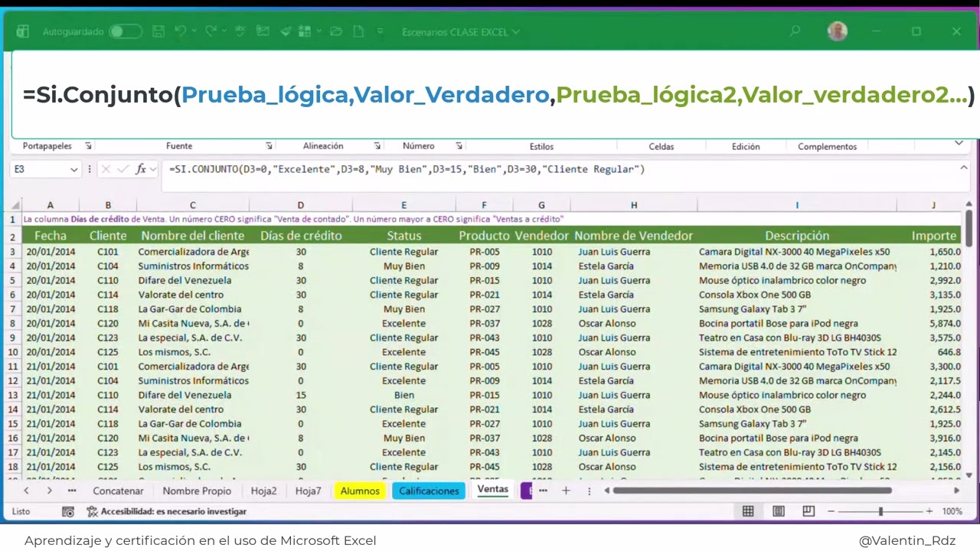The height and width of the screenshot is (551, 980).
Task: Click the Undo arrow icon
Action: pos(180,31)
